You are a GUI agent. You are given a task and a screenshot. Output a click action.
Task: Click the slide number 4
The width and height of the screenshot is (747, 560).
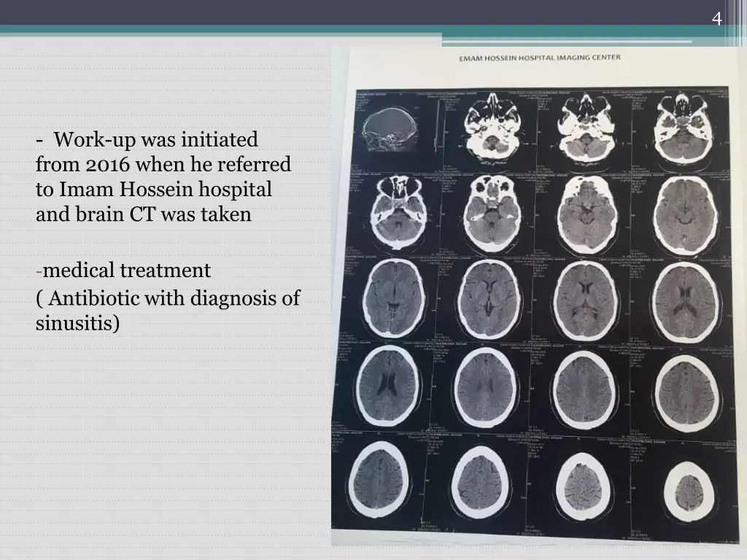(717, 18)
